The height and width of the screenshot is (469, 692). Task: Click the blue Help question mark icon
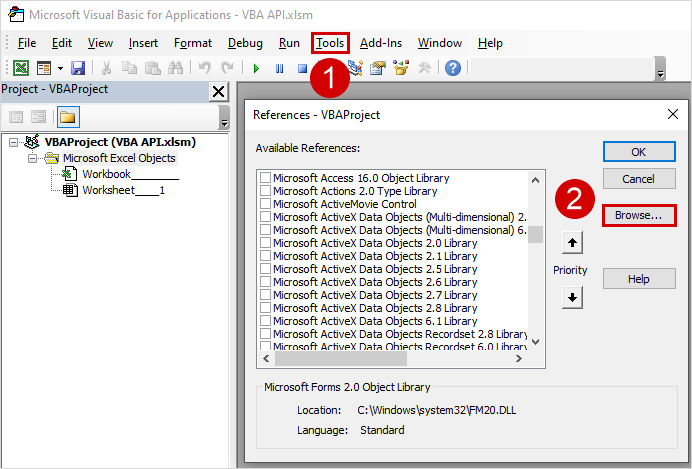tap(453, 68)
